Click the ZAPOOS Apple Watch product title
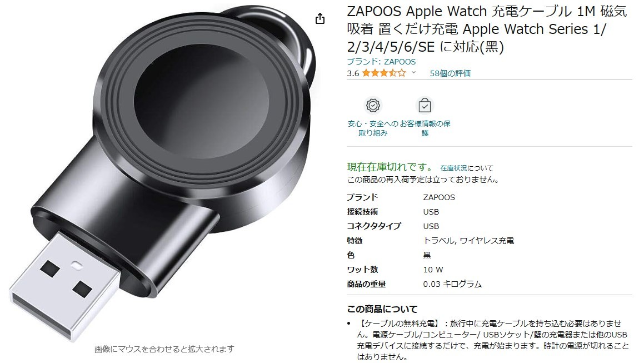 coord(487,29)
